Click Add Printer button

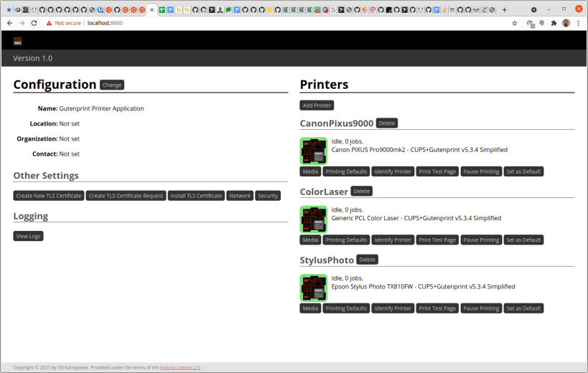click(x=317, y=105)
